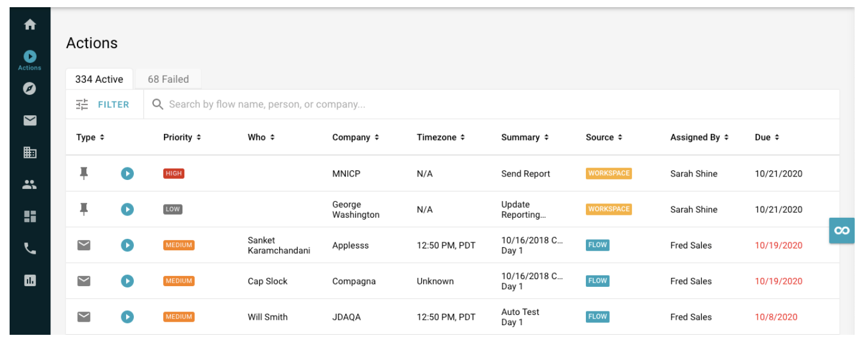Open the 334 Active tab
Viewport: 868px width, 348px height.
click(100, 79)
